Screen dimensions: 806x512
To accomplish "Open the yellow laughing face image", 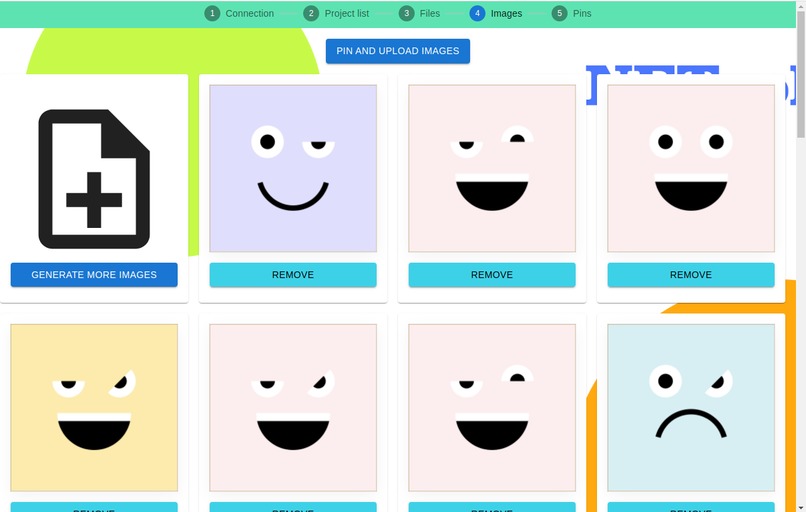I will pos(94,408).
